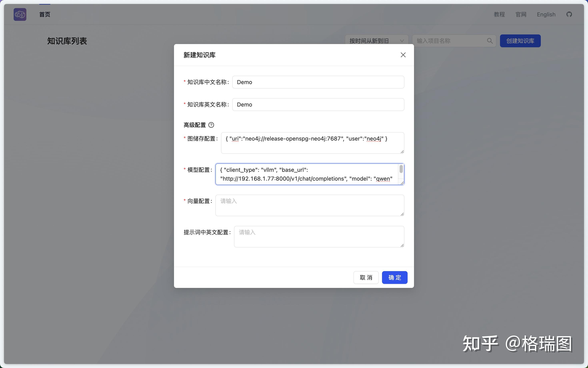
Task: Open the 按时间从新到旧 sort dropdown
Action: 377,41
